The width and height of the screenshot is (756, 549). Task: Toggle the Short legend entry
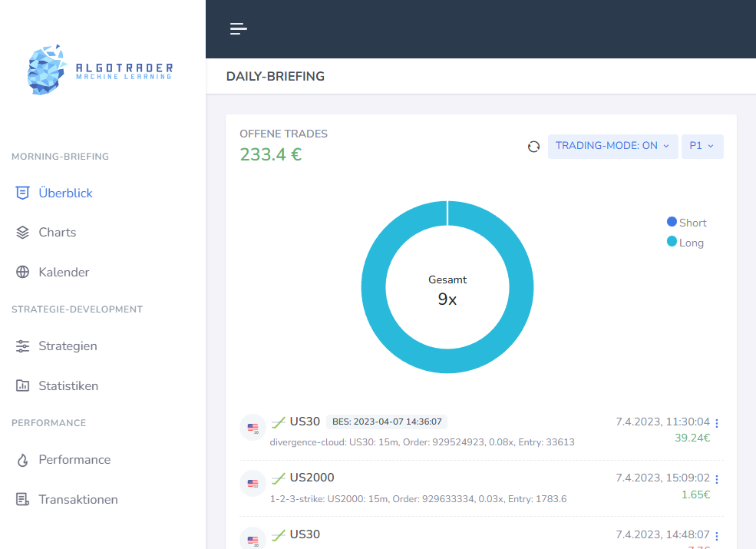(687, 223)
